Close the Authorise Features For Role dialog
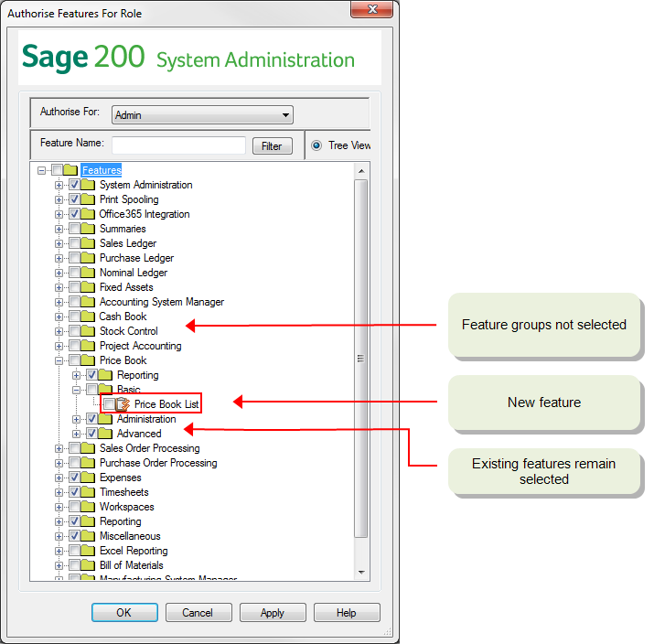This screenshot has width=654, height=644. (x=371, y=9)
